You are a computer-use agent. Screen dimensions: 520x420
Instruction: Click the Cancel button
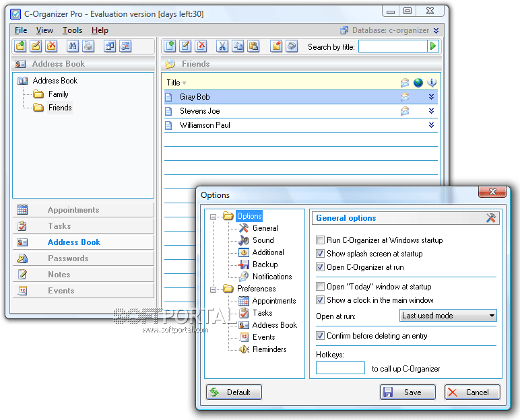472,392
